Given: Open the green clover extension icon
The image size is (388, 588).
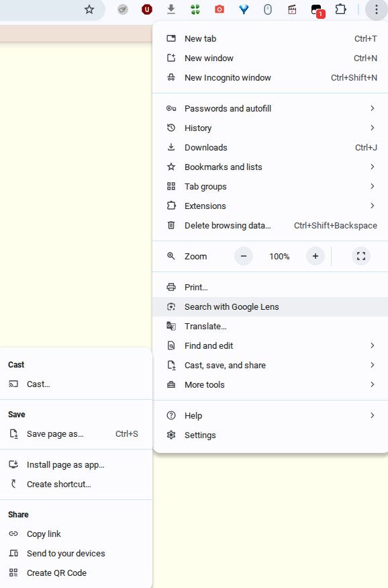Looking at the screenshot, I should pyautogui.click(x=195, y=9).
